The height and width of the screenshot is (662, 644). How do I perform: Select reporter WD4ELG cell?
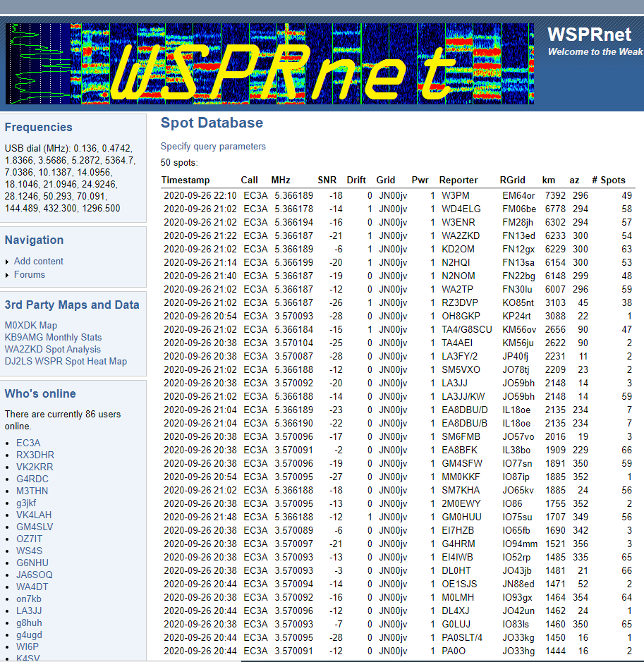(x=461, y=209)
